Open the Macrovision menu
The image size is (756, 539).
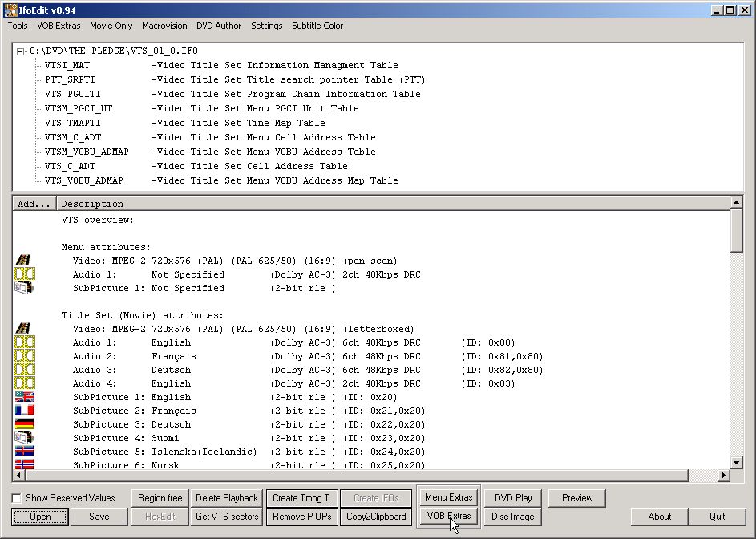[x=164, y=26]
